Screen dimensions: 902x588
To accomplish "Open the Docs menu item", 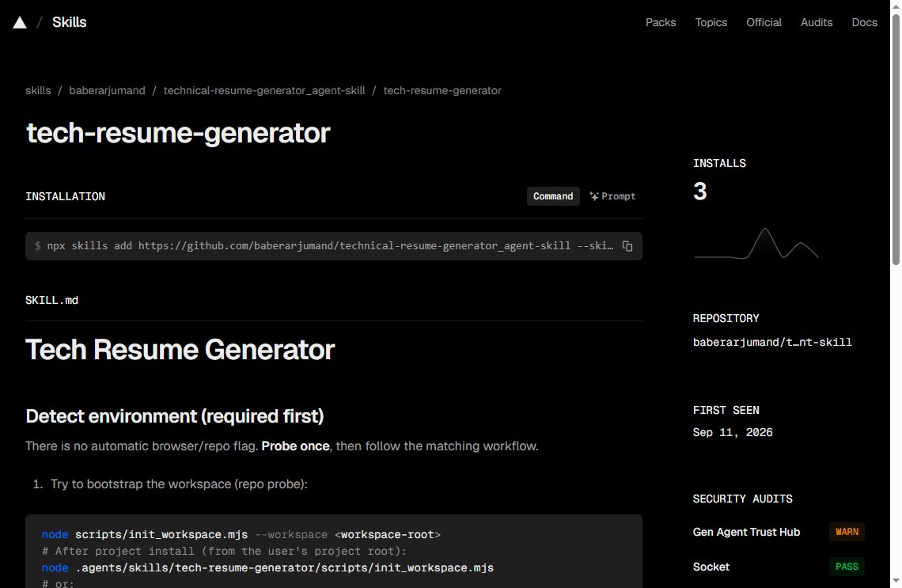I will click(864, 22).
